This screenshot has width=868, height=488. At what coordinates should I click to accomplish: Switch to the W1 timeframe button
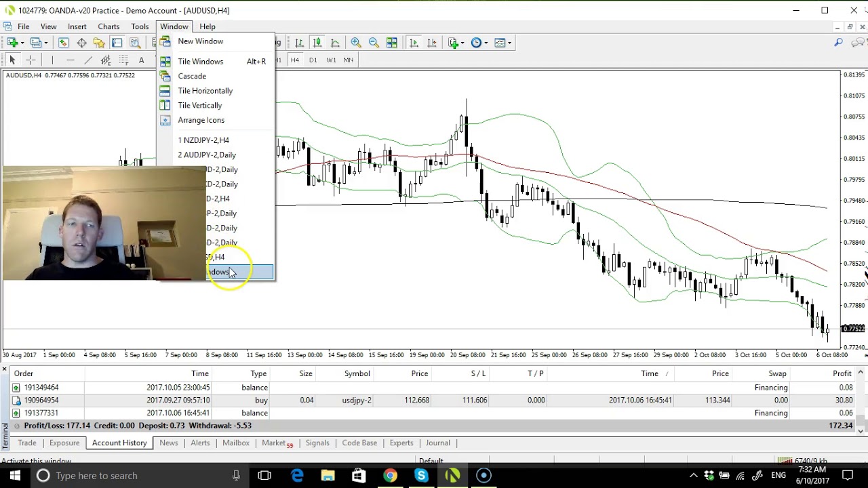point(331,60)
